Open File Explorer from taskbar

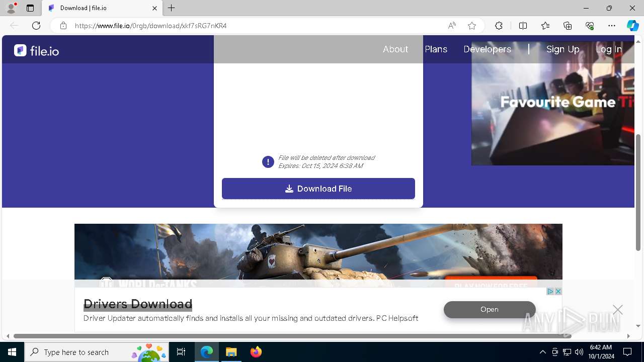[x=231, y=352]
